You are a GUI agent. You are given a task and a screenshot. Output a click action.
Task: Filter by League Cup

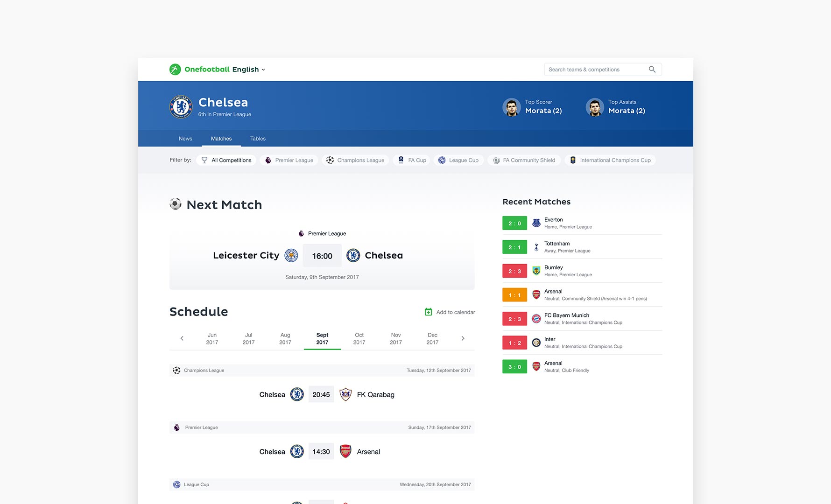pos(458,160)
